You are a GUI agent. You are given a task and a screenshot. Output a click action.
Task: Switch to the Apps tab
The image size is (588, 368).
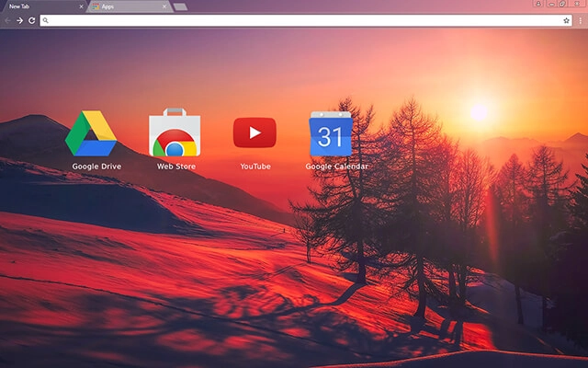point(130,6)
